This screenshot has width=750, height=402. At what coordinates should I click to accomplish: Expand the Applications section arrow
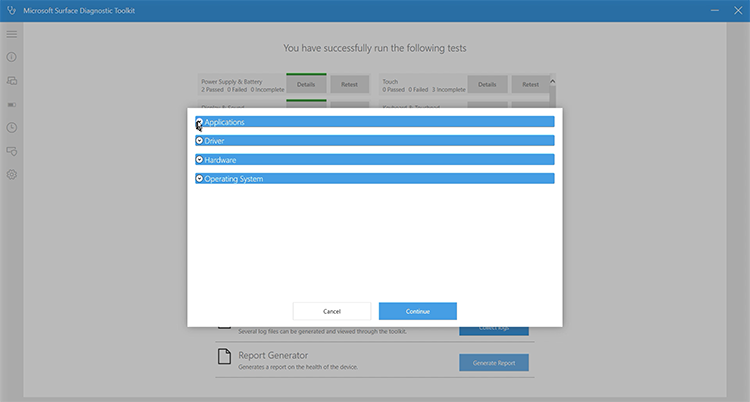[199, 122]
